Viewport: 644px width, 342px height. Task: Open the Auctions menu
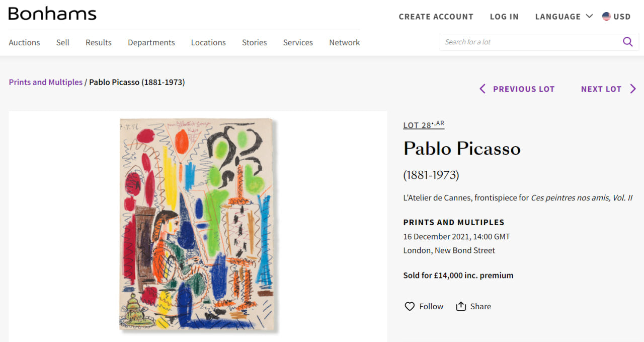tap(24, 42)
